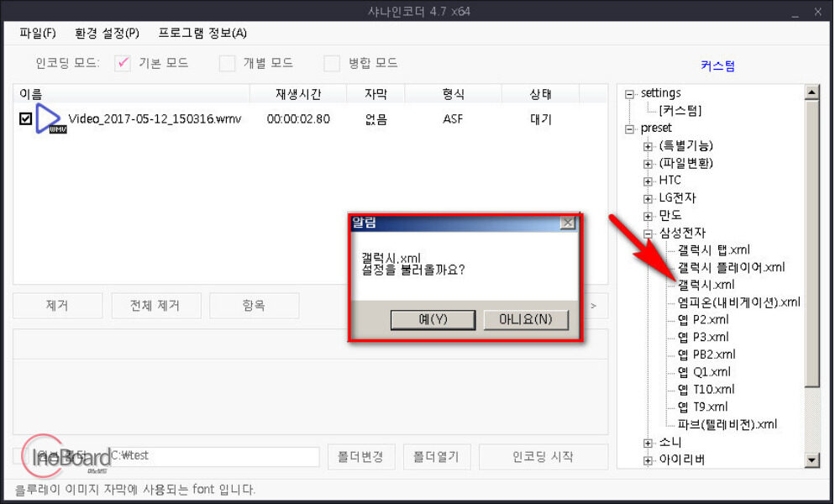Confirm with 예(Y) button in dialog
Image resolution: width=835 pixels, height=504 pixels.
click(433, 320)
